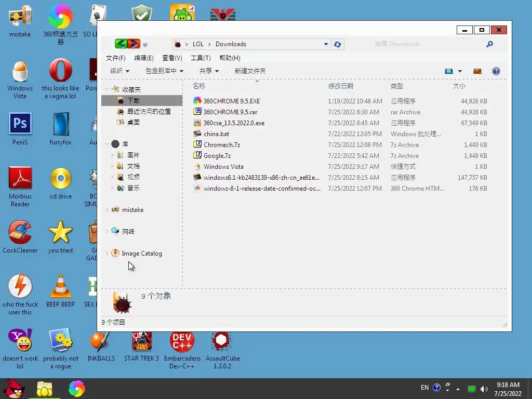Sort by the 修改日期 column header
Image resolution: width=532 pixels, height=399 pixels.
[x=341, y=86]
